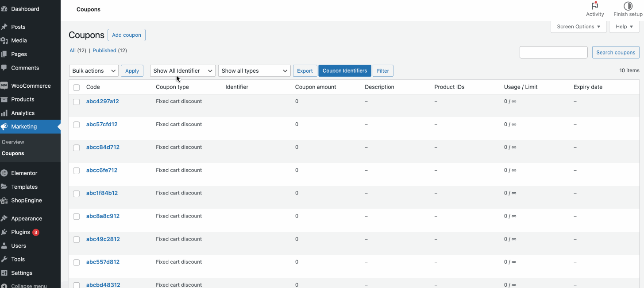Open the Show all types dropdown
Screen dimensions: 644x288
[255, 71]
